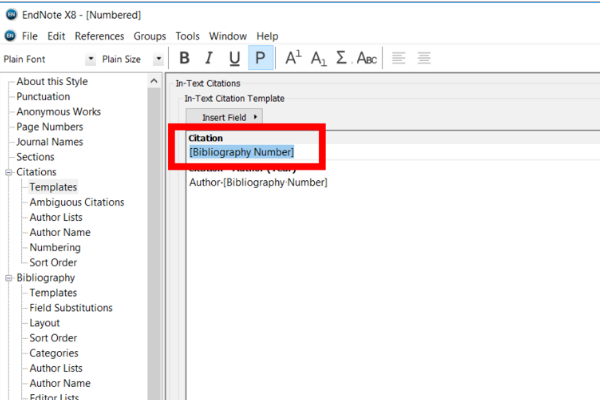600x400 pixels.
Task: Click EndNote X8 title bar icon
Action: [11, 15]
